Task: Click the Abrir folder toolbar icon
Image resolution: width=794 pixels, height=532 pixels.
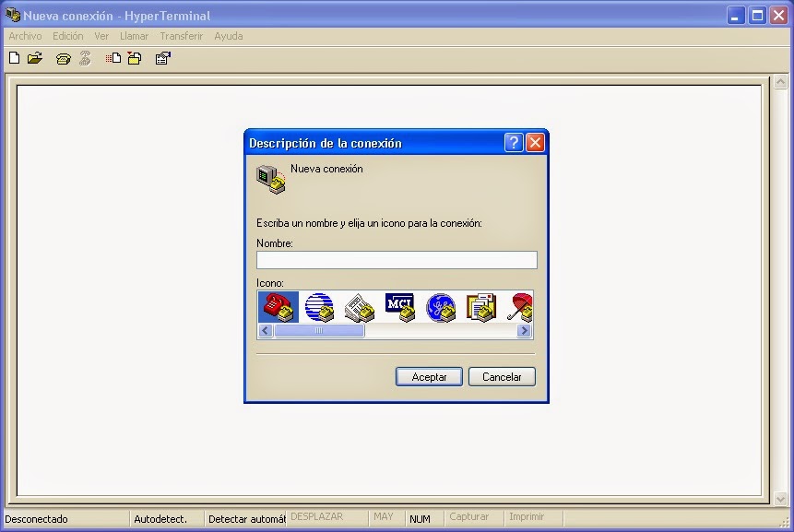Action: [x=34, y=57]
